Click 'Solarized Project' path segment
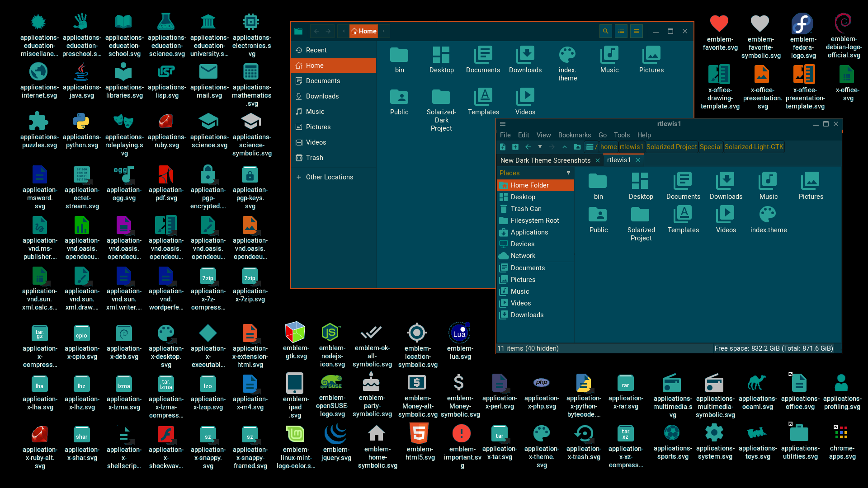The image size is (868, 488). [x=671, y=147]
